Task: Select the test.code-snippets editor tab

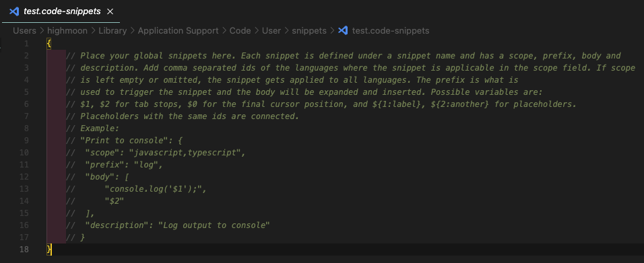Action: (x=60, y=11)
